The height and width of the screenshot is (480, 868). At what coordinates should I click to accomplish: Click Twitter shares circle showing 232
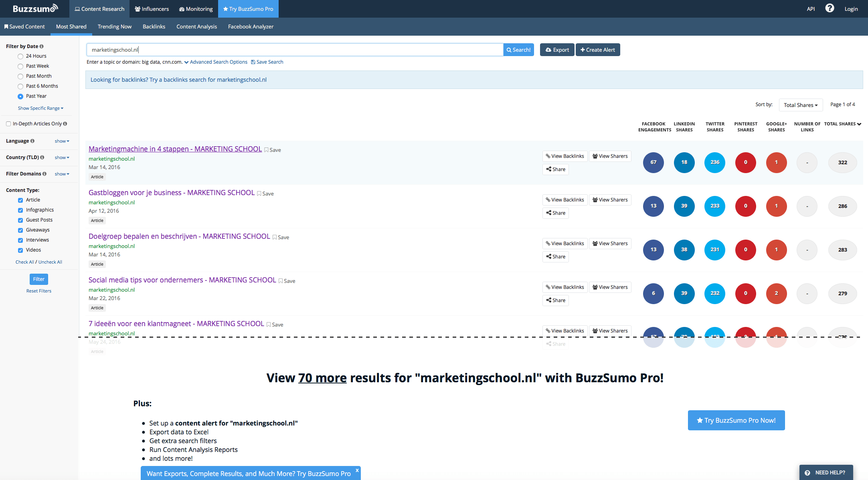pyautogui.click(x=715, y=293)
